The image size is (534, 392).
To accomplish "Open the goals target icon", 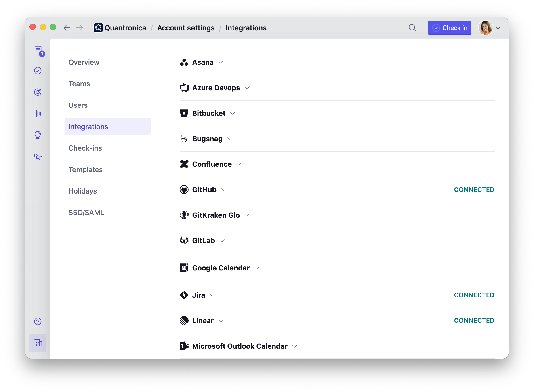I will click(38, 92).
